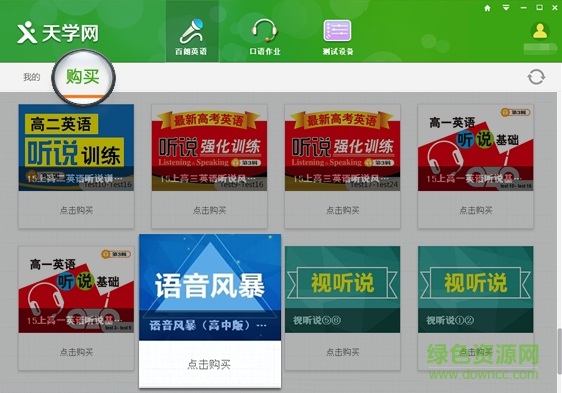Image resolution: width=562 pixels, height=393 pixels.
Task: Click the 天学网 logo
Action: (58, 33)
